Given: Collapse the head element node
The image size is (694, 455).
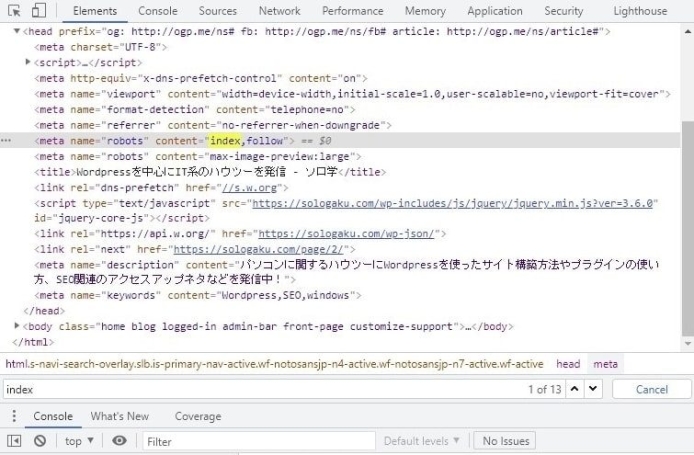Looking at the screenshot, I should (17, 31).
